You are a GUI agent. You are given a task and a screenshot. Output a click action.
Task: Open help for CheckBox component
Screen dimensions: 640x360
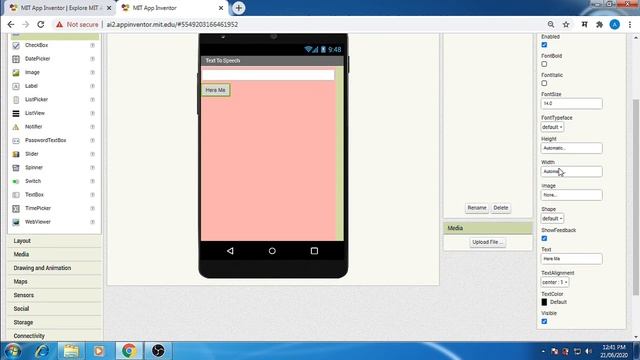tap(93, 45)
